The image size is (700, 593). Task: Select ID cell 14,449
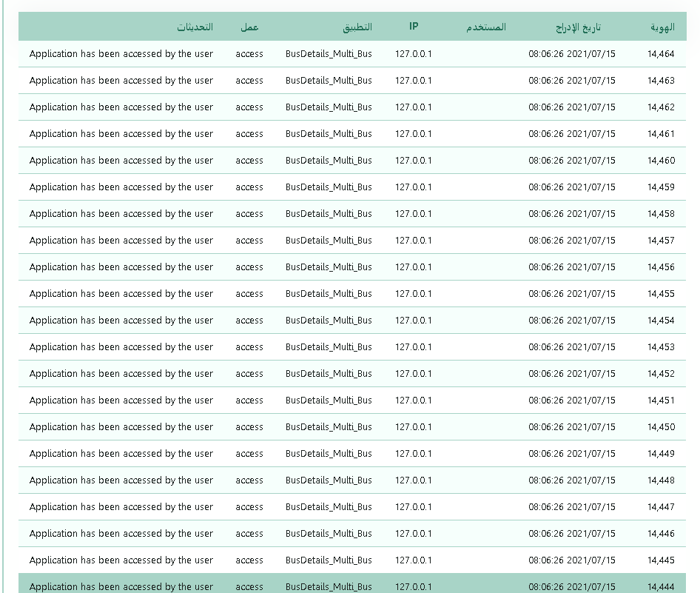662,454
